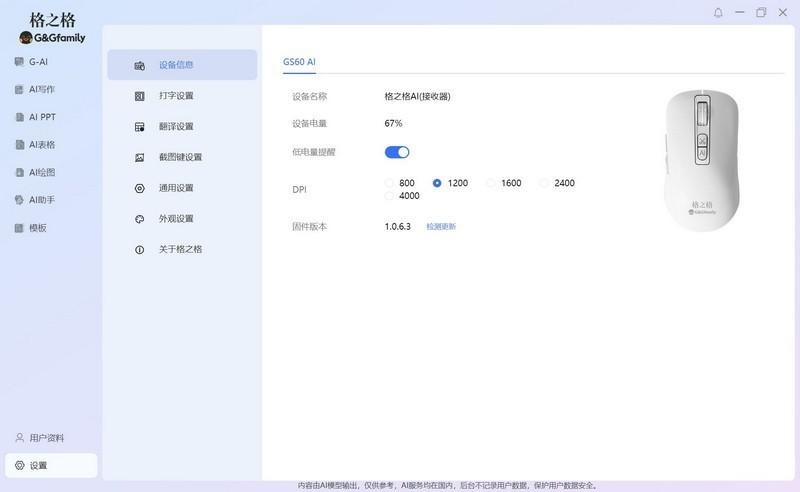Open the 通用设置 menu label
Screen dimensions: 800x492
click(x=176, y=188)
